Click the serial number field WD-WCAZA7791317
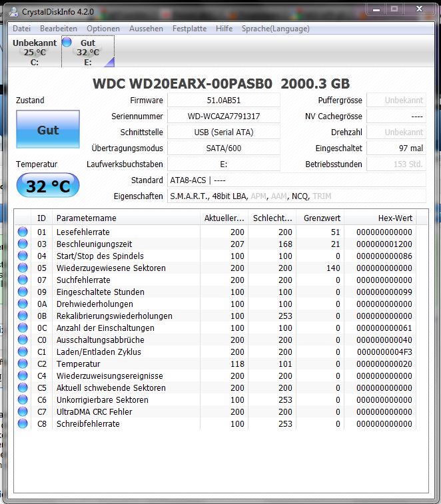The width and height of the screenshot is (441, 504). click(224, 116)
